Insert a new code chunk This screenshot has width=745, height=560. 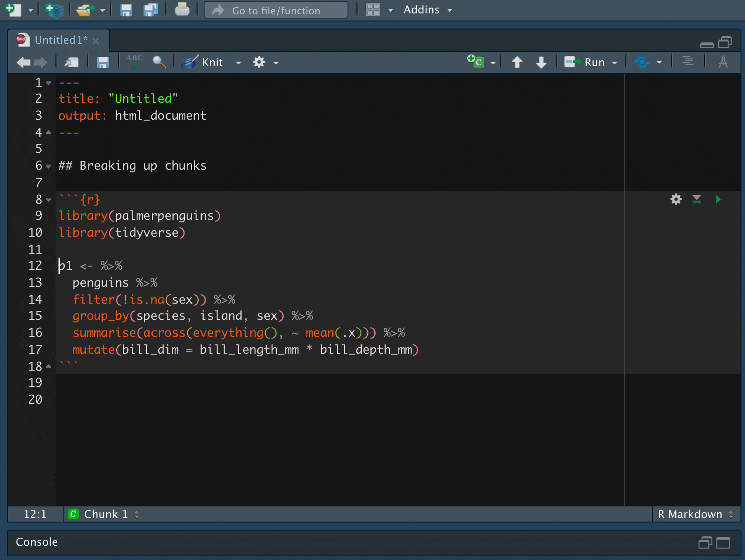[476, 62]
